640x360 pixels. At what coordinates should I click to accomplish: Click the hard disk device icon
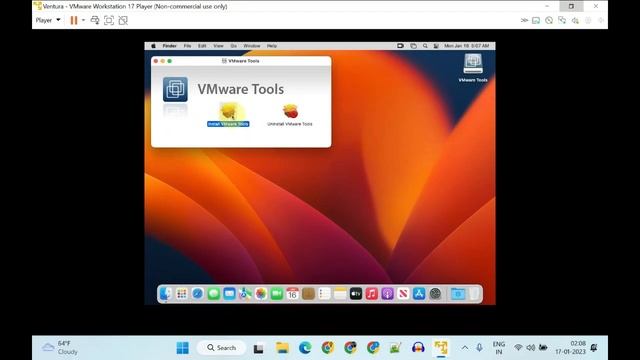[x=536, y=20]
